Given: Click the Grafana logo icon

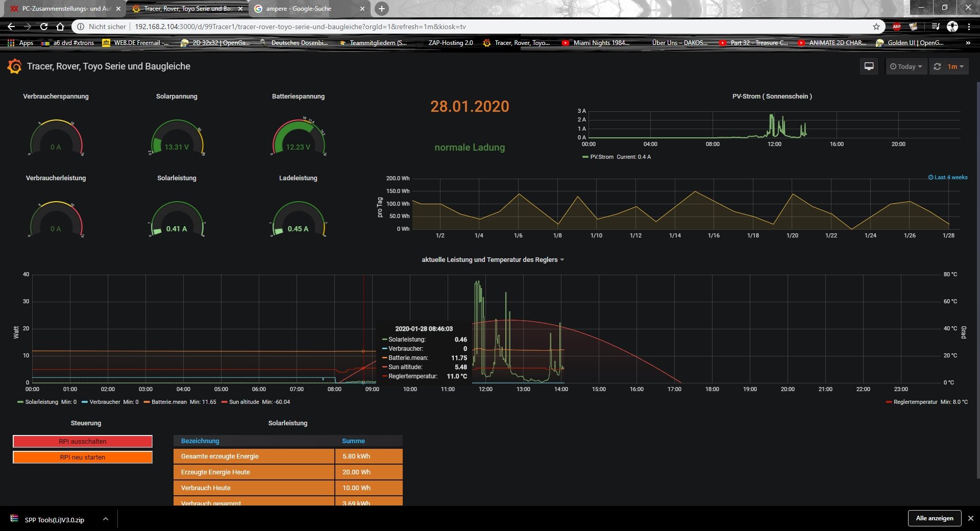Looking at the screenshot, I should tap(14, 66).
